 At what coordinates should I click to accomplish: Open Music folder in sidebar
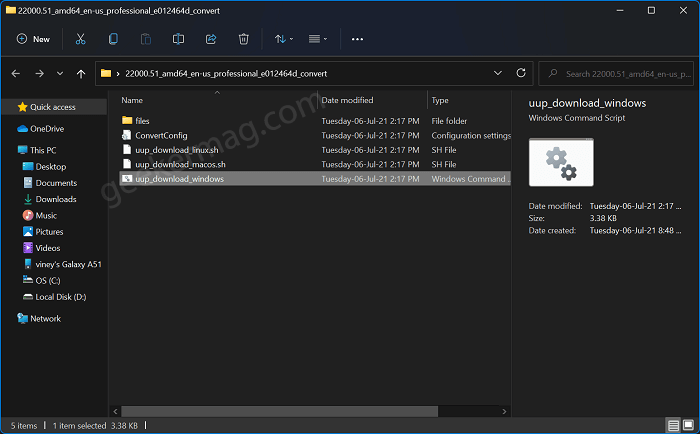click(x=40, y=216)
